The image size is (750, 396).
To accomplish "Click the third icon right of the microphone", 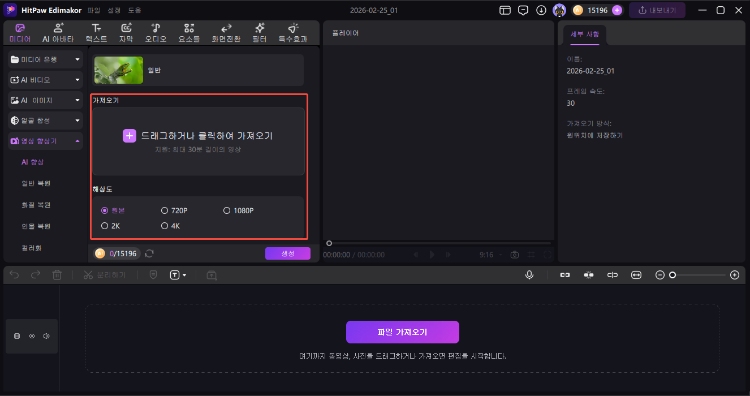I will click(x=612, y=275).
